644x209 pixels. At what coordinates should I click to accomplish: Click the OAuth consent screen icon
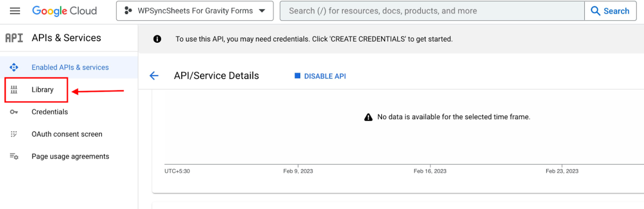click(14, 134)
